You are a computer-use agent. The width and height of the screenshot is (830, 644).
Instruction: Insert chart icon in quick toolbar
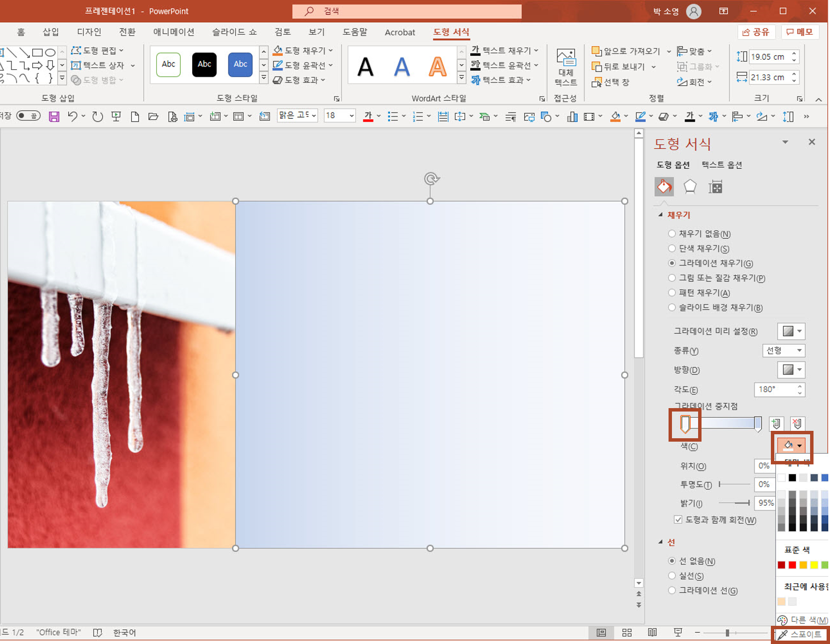pos(572,117)
